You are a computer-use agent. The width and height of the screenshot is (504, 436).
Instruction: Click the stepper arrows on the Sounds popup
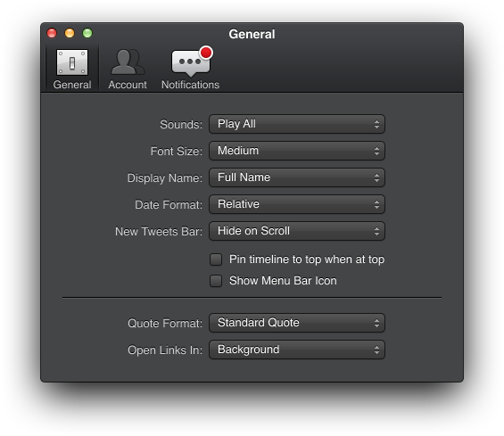coord(376,124)
